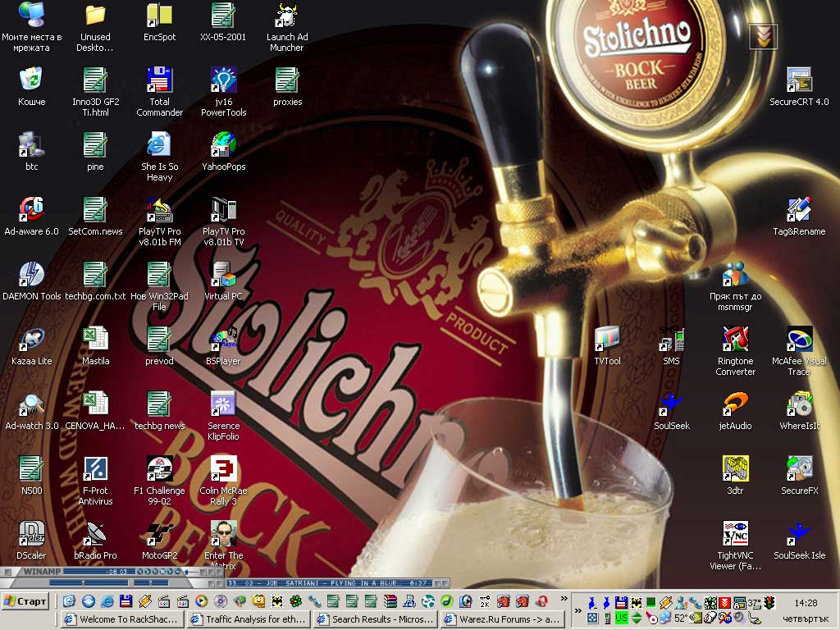
Task: Open the SecureCRT 4.0 shortcut
Action: click(x=799, y=80)
